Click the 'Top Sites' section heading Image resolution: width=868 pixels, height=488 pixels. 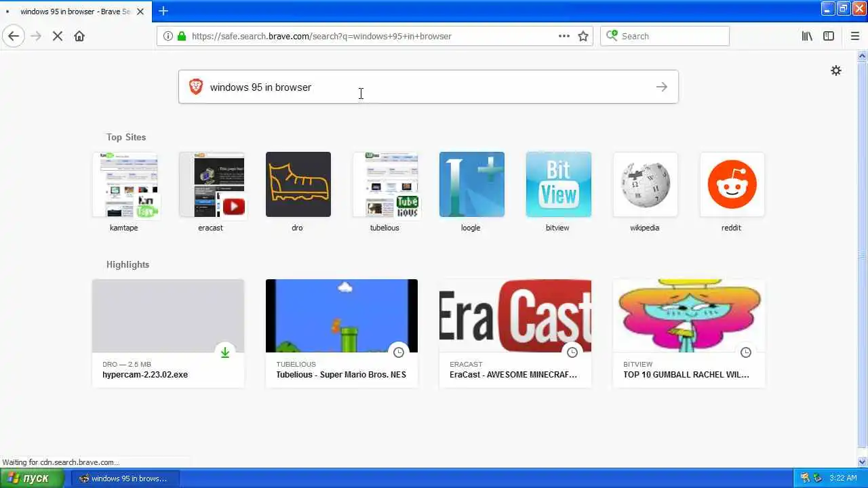pyautogui.click(x=126, y=137)
